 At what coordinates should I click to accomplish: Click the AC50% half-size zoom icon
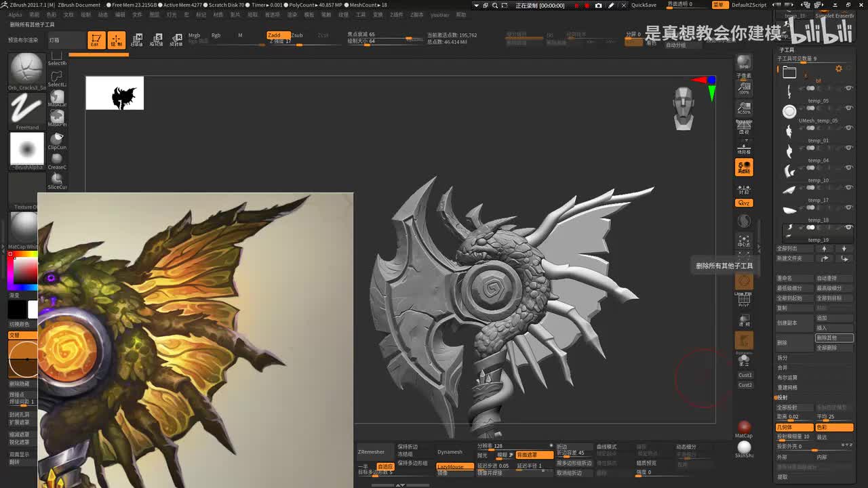(x=744, y=107)
